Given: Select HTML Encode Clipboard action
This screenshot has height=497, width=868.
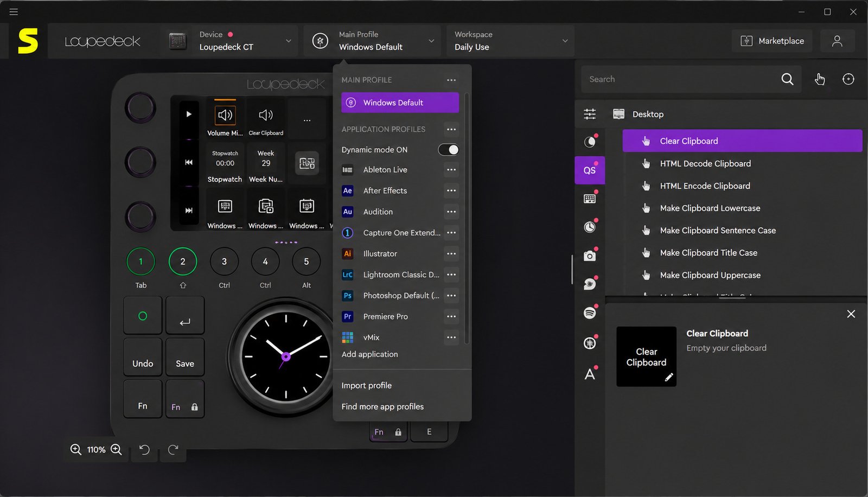Looking at the screenshot, I should click(742, 186).
